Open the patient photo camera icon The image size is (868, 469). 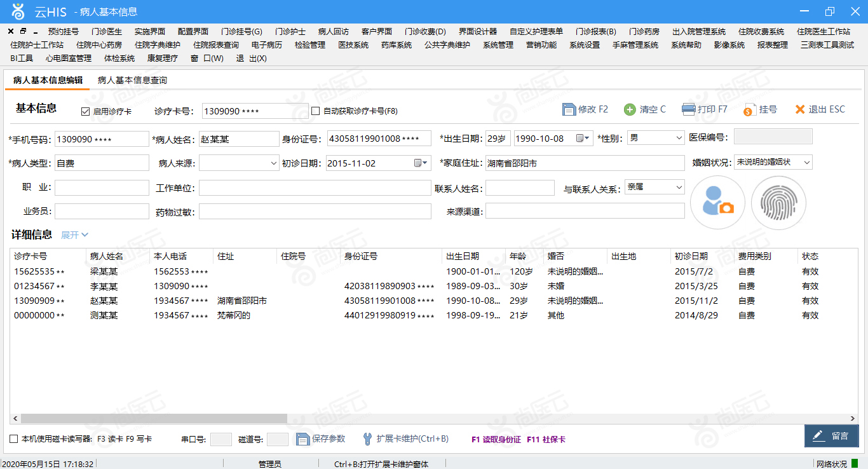pos(717,202)
